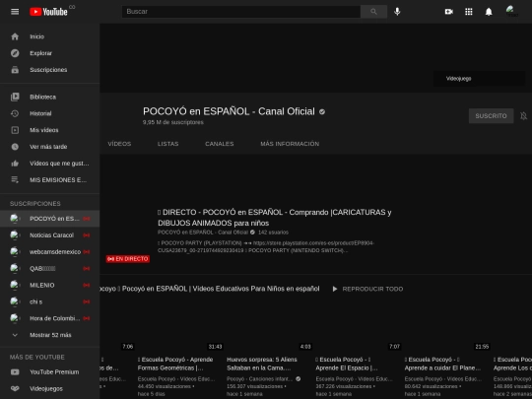The width and height of the screenshot is (532, 399).
Task: Open Mis vídeos in sidebar
Action: click(49, 130)
